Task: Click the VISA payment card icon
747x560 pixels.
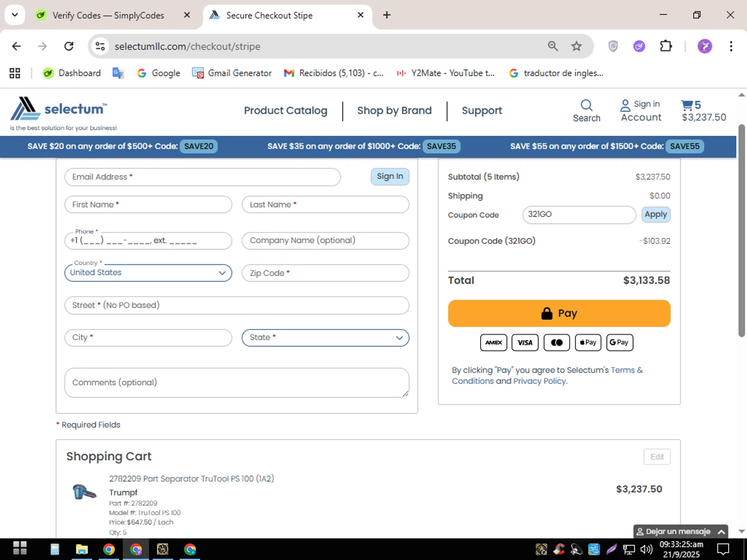Action: pos(525,342)
